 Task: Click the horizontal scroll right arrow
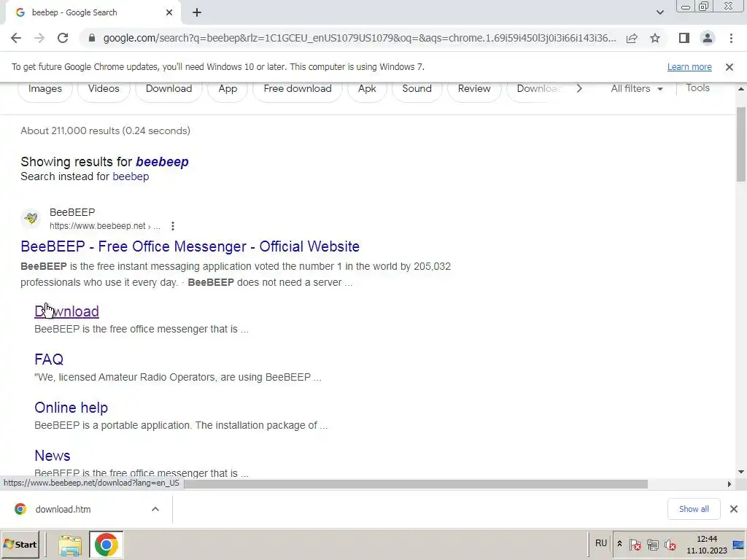point(729,484)
